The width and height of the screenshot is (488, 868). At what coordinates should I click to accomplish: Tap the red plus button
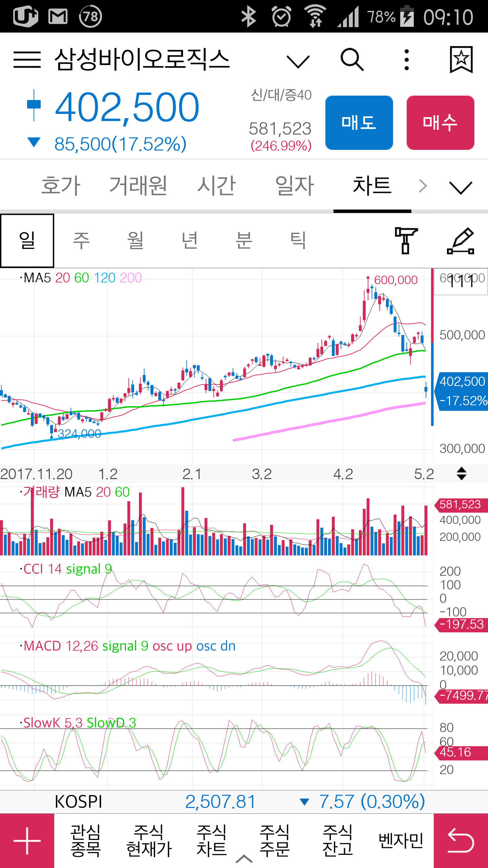[x=27, y=841]
